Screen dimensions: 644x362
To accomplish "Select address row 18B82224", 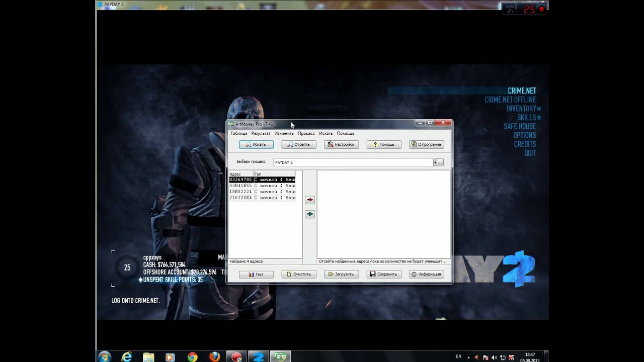I will [262, 192].
